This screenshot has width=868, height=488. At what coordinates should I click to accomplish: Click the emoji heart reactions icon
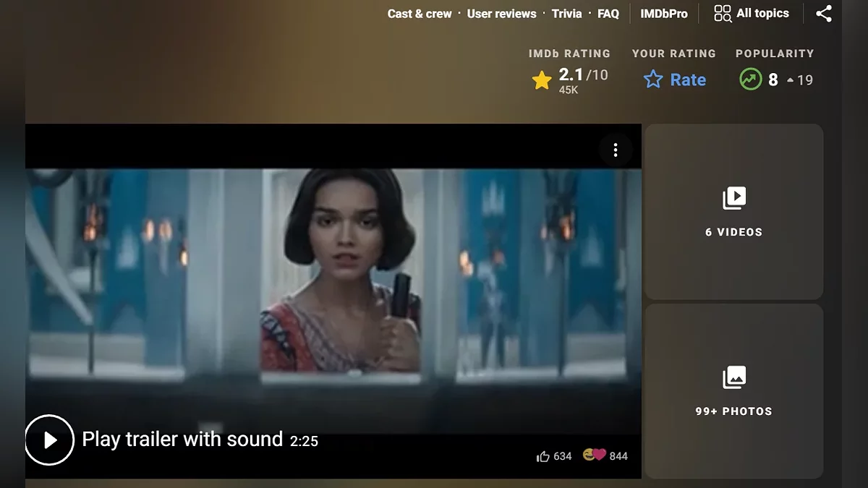tap(594, 455)
